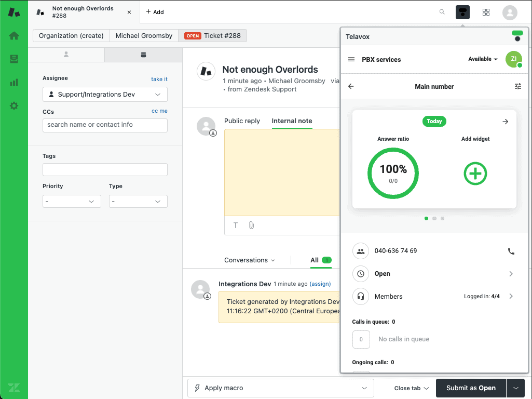Change Available status dropdown in Telavox
Screen dimensions: 532x399
[x=483, y=59]
